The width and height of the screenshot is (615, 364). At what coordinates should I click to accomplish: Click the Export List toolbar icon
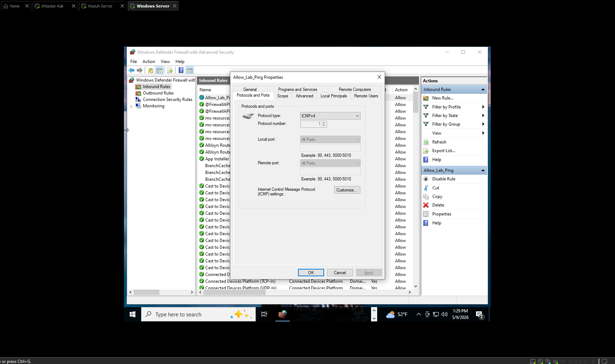tap(170, 71)
